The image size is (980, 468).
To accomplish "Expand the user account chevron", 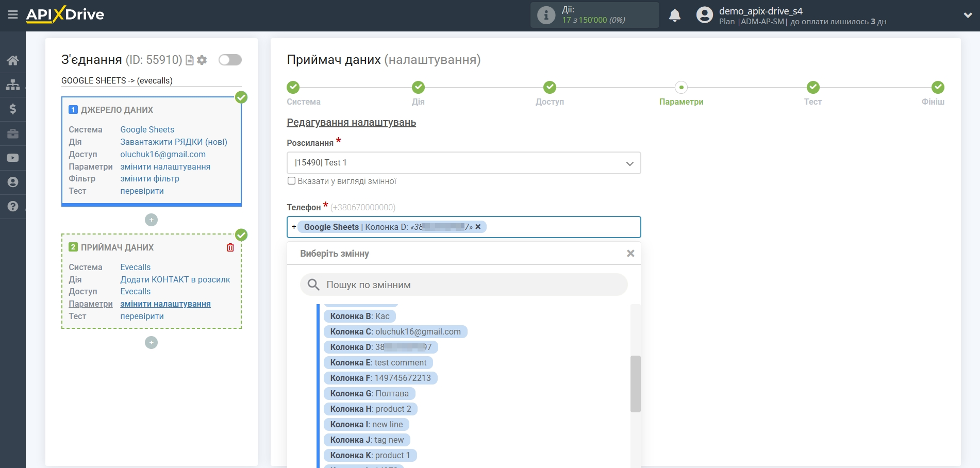I will (968, 15).
